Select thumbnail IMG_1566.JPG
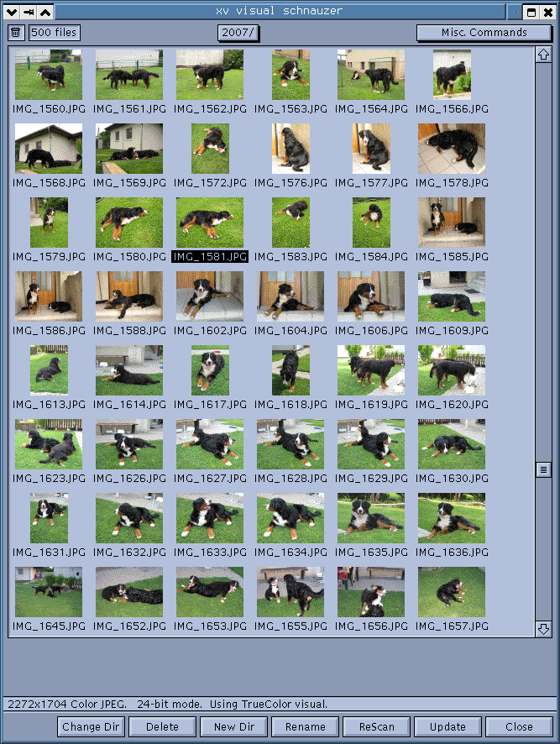Screen dimensions: 560x744 click(x=453, y=75)
